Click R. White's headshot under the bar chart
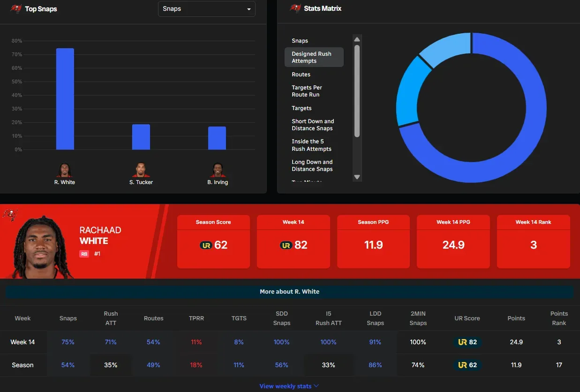The width and height of the screenshot is (580, 392). point(65,170)
